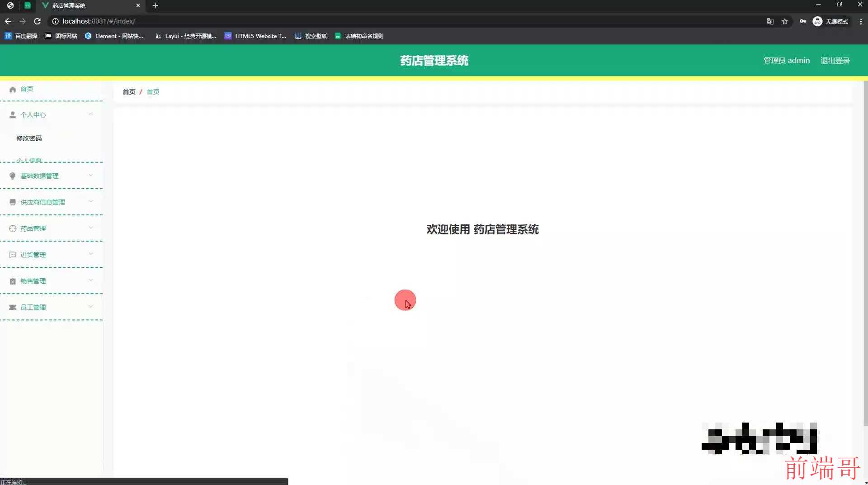Click the 欢迎使用 药店管理系统 welcome text
This screenshot has height=485, width=868.
pyautogui.click(x=482, y=229)
